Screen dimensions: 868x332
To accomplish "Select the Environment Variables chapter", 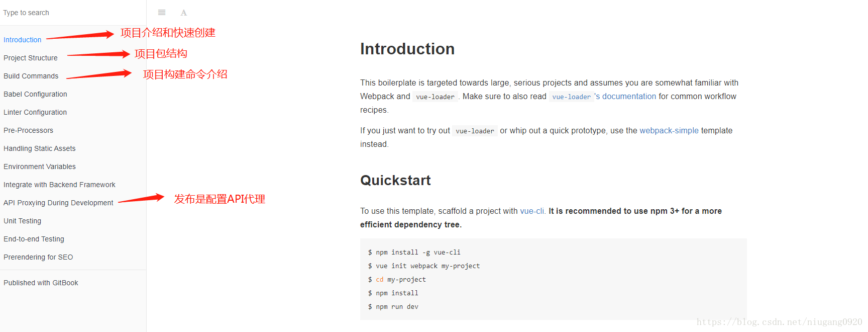I will 40,167.
